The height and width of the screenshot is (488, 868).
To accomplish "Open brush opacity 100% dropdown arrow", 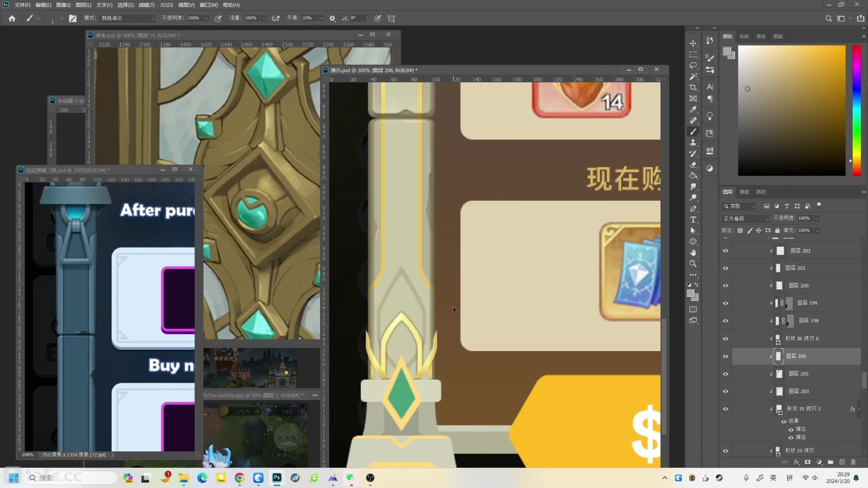I will [x=206, y=18].
